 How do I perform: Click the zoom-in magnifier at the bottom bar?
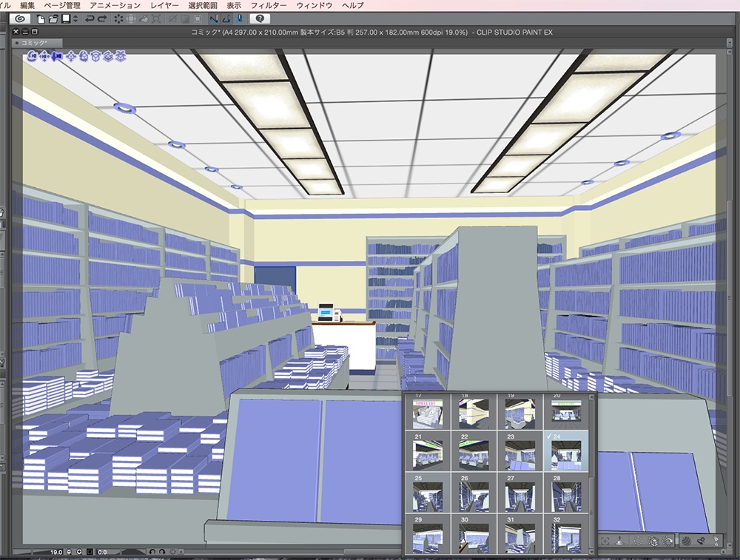point(79,553)
